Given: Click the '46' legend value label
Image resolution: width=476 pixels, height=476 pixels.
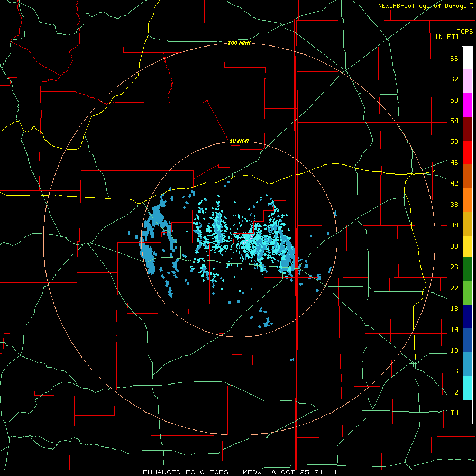Looking at the screenshot, I should (x=454, y=163).
